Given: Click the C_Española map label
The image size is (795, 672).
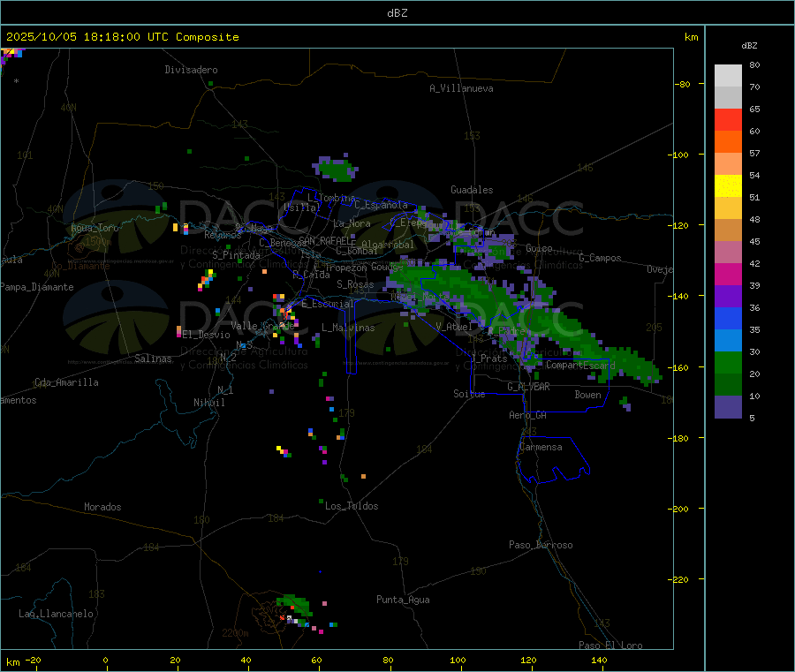Looking at the screenshot, I should pyautogui.click(x=382, y=205).
